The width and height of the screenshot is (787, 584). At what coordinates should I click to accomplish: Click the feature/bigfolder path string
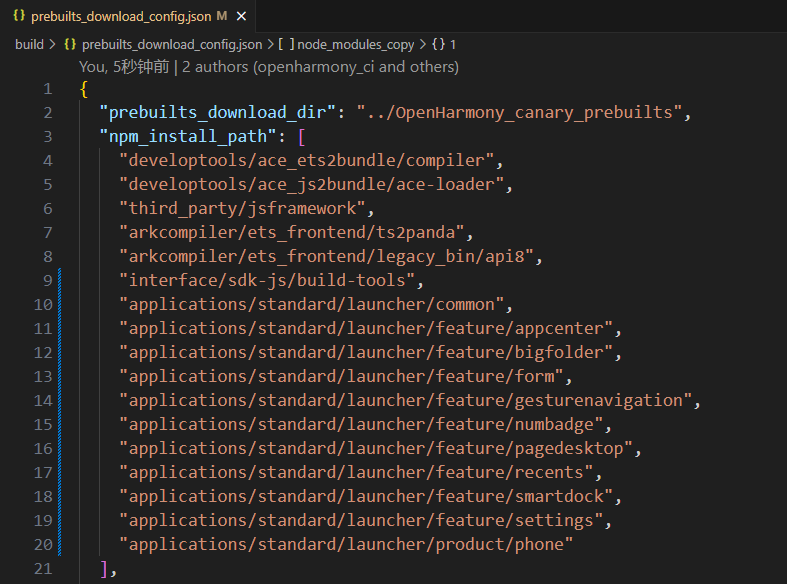pos(366,353)
